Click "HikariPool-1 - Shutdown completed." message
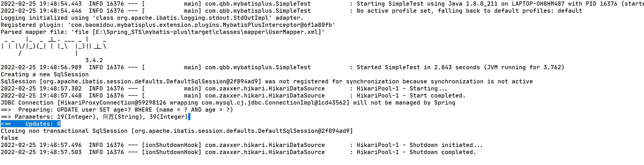This screenshot has width=644, height=165. click(x=416, y=152)
